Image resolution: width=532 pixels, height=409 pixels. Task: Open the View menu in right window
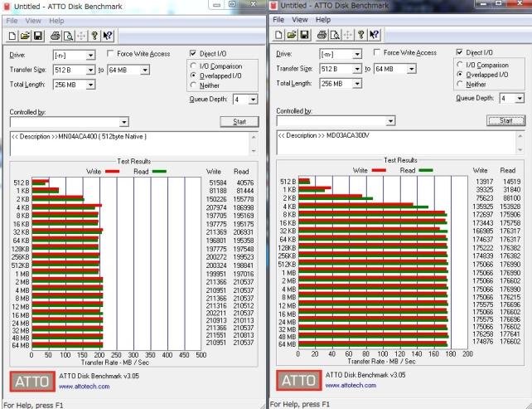pos(300,19)
